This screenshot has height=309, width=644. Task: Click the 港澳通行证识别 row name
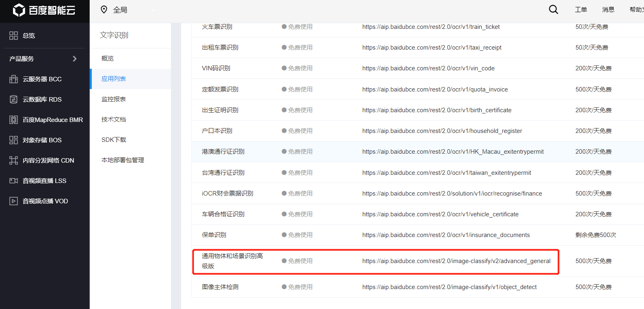click(x=223, y=152)
